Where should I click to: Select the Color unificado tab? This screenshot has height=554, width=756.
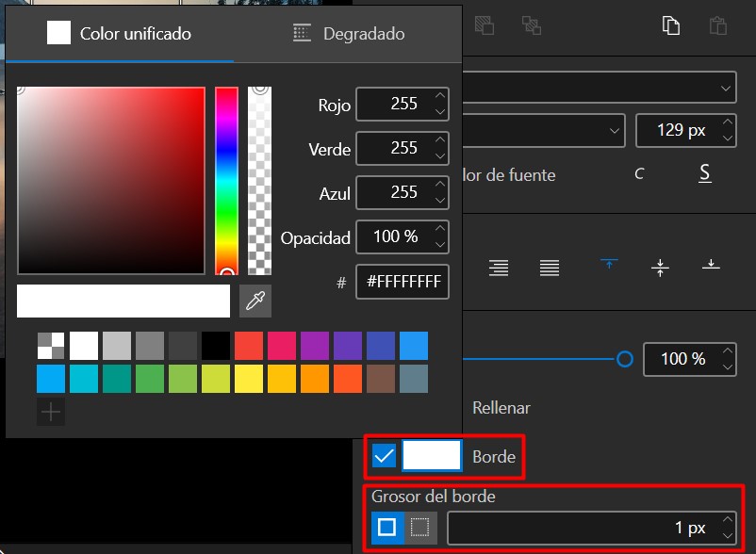click(x=119, y=34)
